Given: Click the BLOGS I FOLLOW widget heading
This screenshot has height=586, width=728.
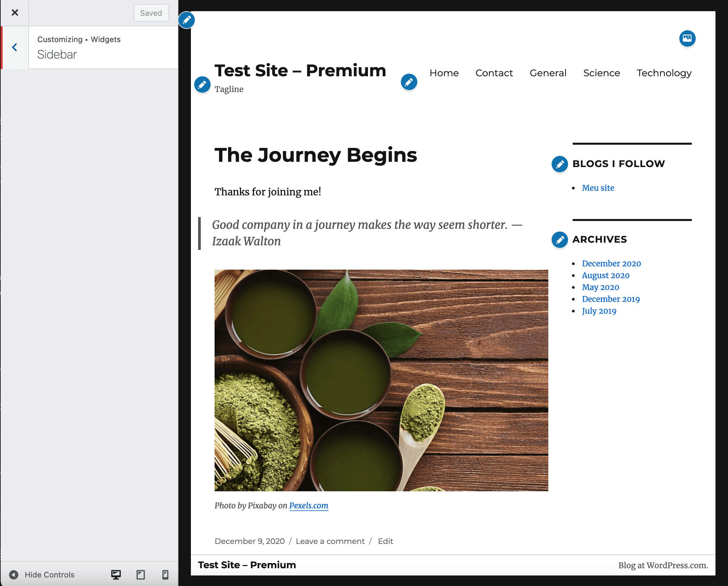Looking at the screenshot, I should point(618,164).
